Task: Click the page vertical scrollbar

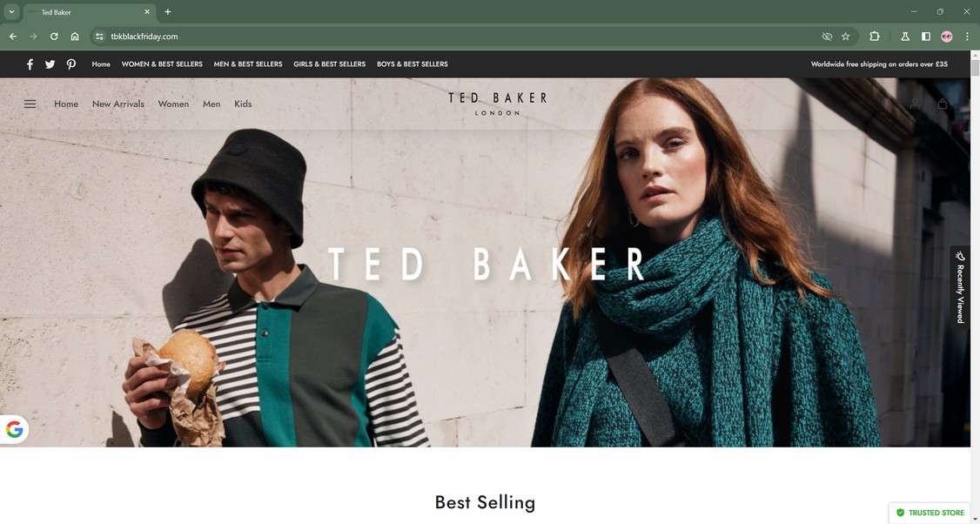Action: click(975, 287)
